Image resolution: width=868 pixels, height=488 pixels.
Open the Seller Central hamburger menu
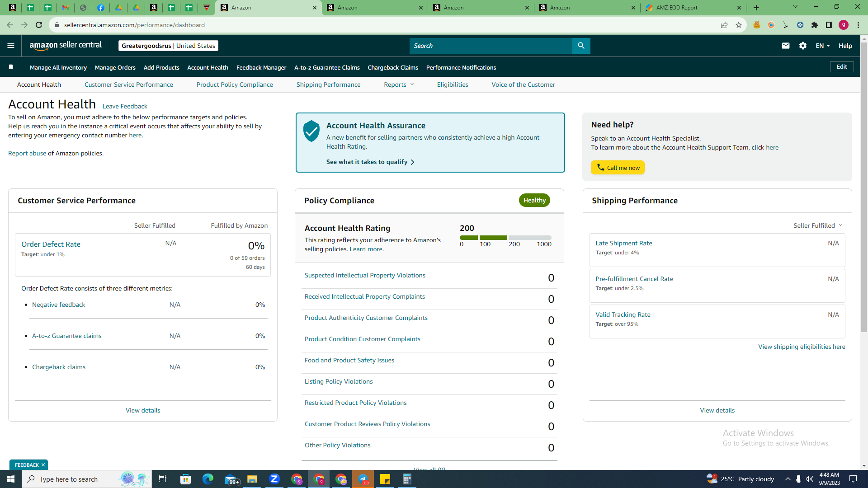pyautogui.click(x=11, y=46)
